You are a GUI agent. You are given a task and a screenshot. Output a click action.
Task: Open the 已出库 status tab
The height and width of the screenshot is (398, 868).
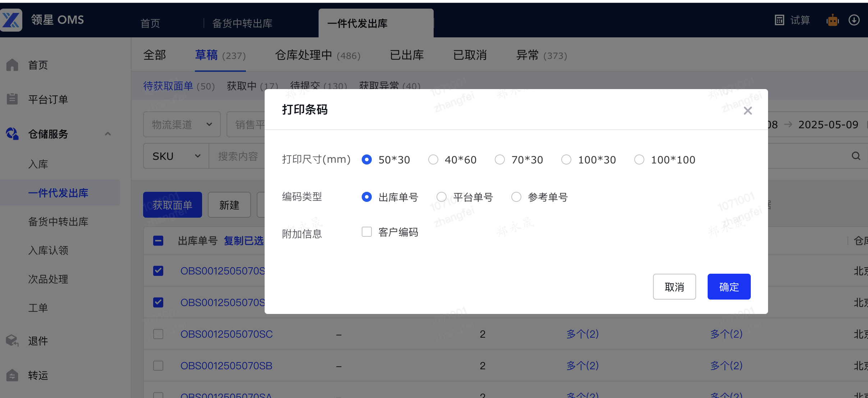(x=407, y=55)
